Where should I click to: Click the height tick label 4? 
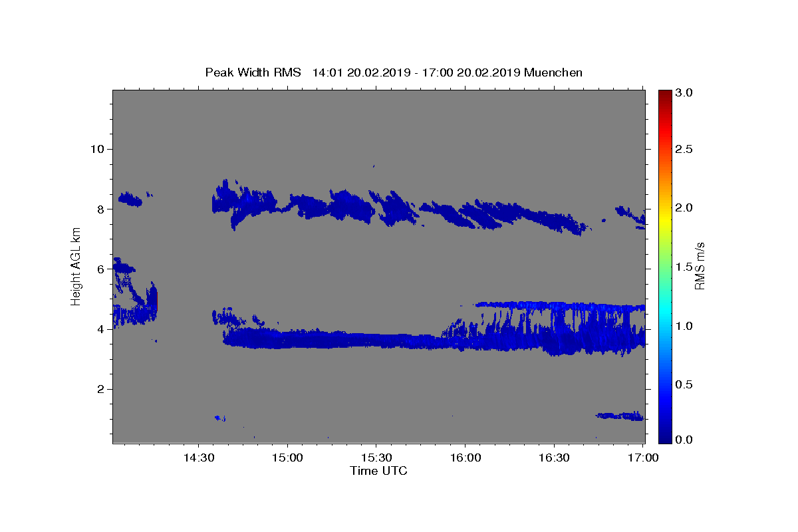[100, 329]
